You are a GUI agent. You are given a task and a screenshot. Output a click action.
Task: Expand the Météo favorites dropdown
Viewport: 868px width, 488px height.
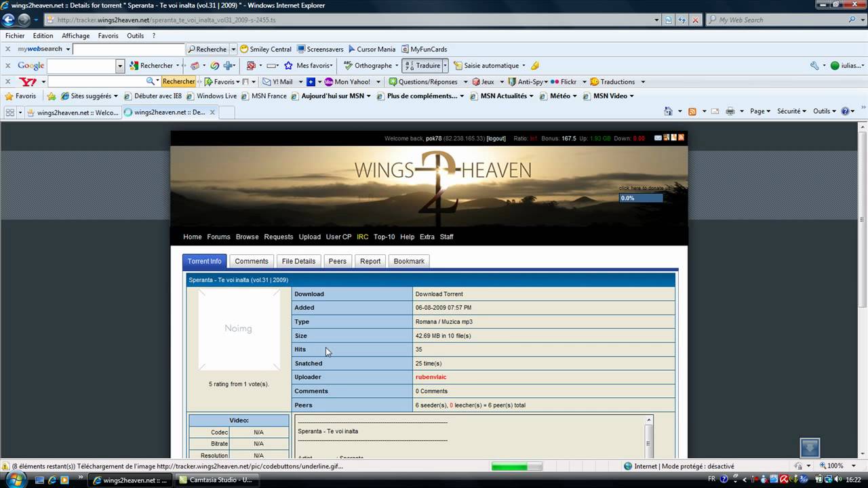click(x=575, y=96)
